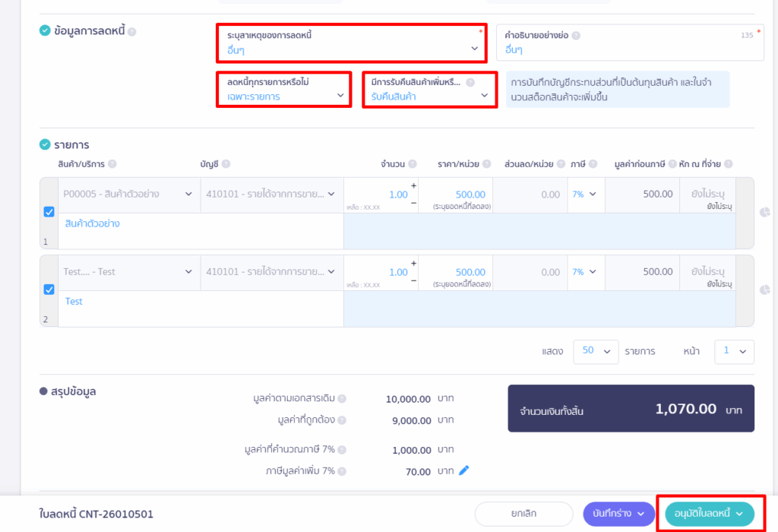Click the pencil icon to edit VAT 7%
This screenshot has height=532, width=778.
point(463,470)
